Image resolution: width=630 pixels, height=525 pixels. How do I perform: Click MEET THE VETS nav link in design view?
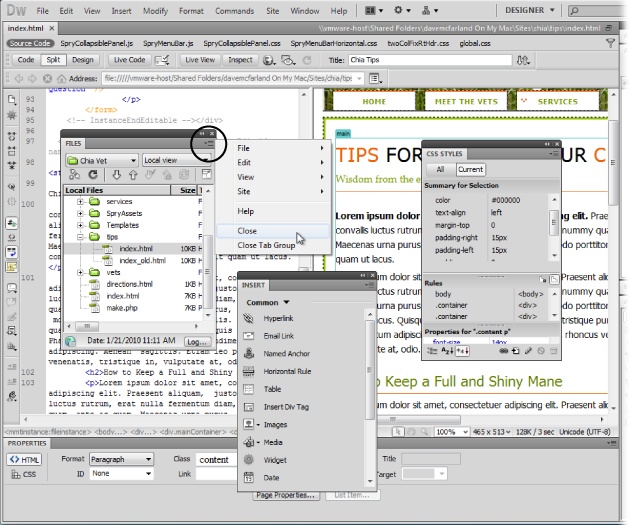pyautogui.click(x=466, y=101)
